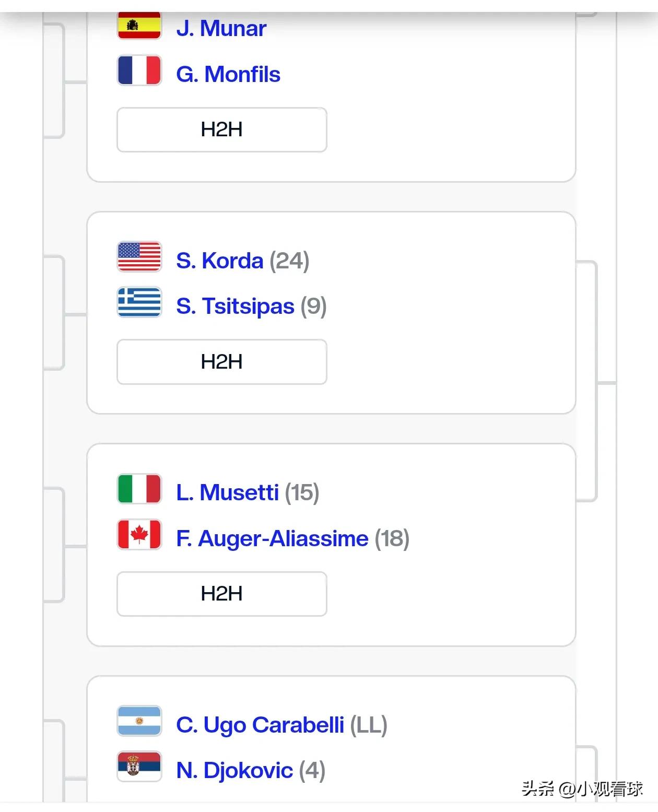
Task: Select F. Auger-Aliassime player name
Action: tap(272, 538)
